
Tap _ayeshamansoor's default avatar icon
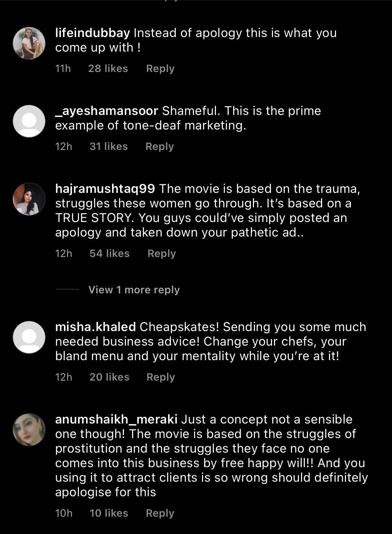(x=29, y=121)
